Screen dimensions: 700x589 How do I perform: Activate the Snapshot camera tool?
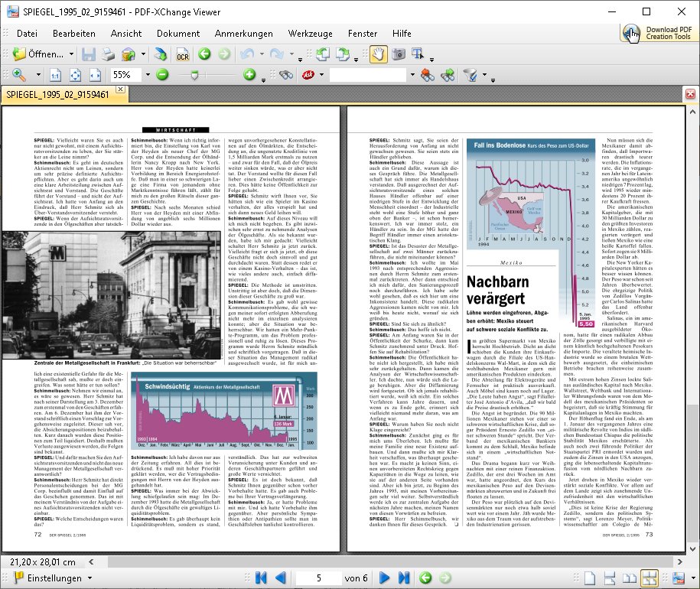(x=399, y=54)
